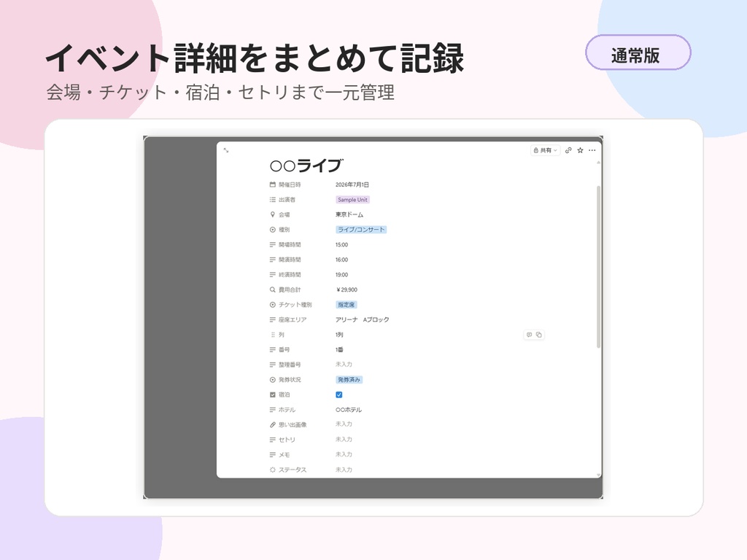Click the drag handle icon beside 列
Viewport: 747px width, 560px height.
273,334
